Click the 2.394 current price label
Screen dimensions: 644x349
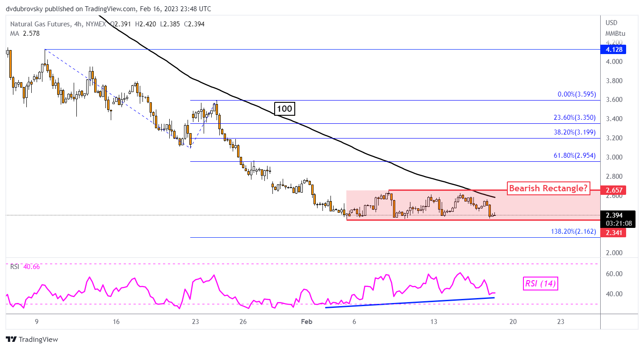pos(615,215)
